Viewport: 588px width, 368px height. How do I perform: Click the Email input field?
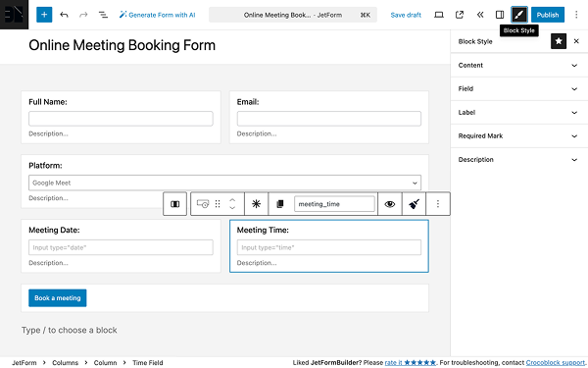click(x=329, y=119)
